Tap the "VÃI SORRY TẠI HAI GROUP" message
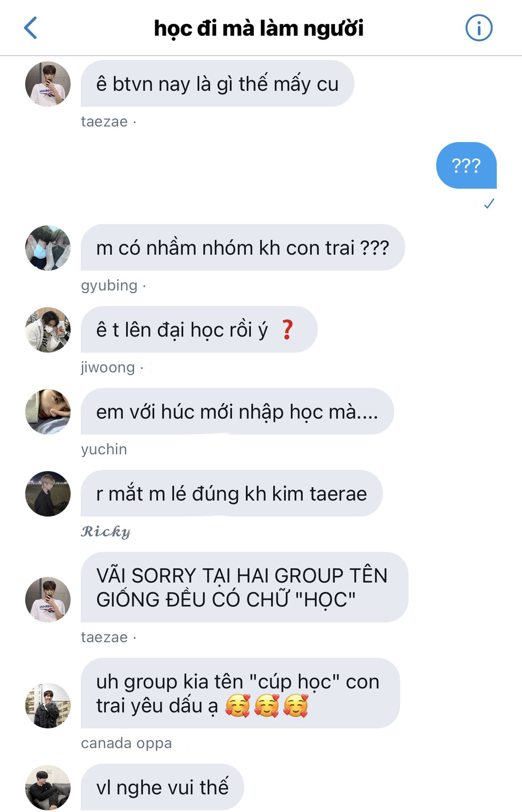 [x=245, y=587]
